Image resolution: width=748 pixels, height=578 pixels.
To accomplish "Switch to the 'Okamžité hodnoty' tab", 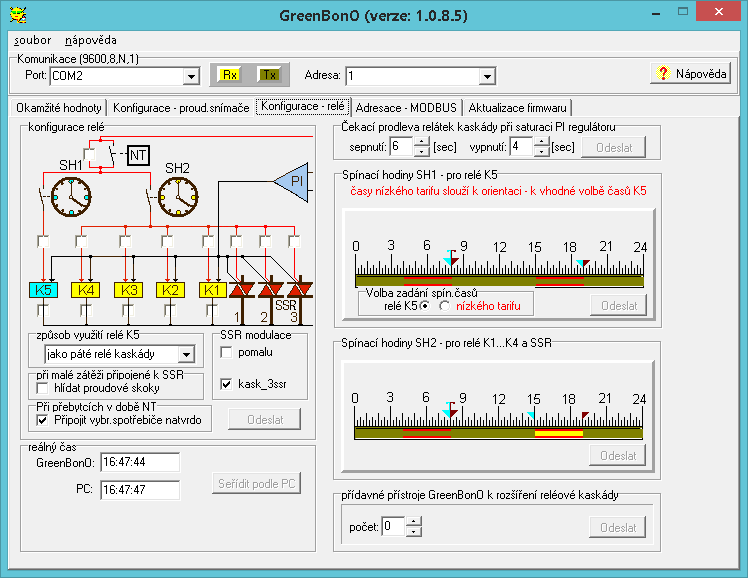I will [x=59, y=107].
